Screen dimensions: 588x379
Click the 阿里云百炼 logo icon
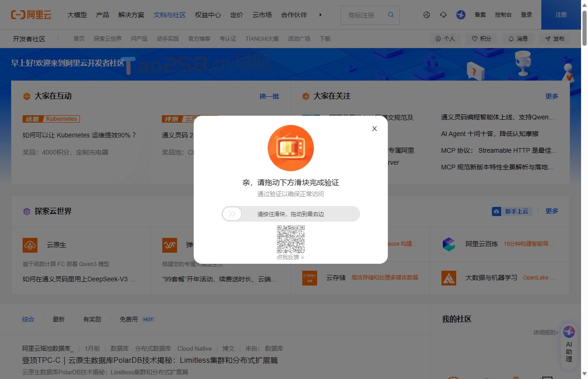[x=448, y=244]
